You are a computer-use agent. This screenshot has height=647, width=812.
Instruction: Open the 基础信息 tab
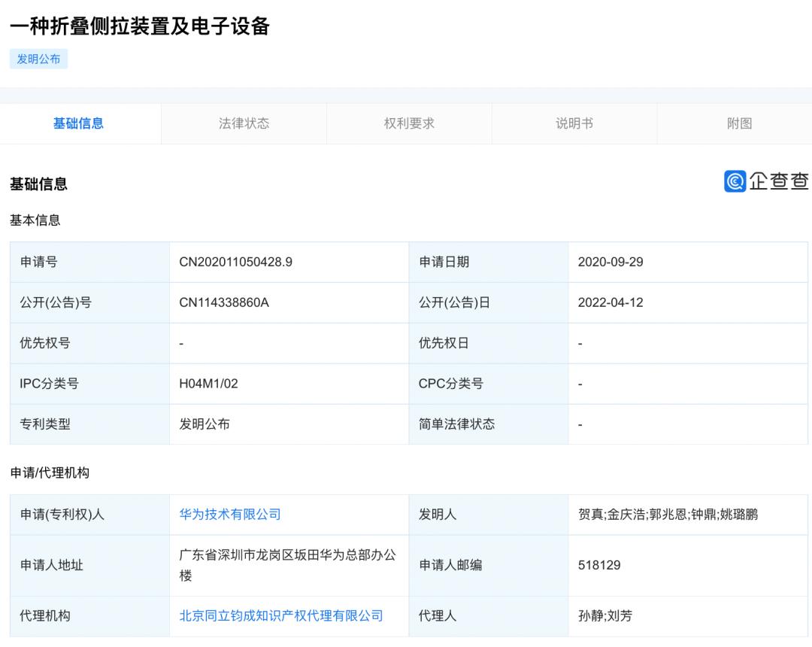point(80,123)
